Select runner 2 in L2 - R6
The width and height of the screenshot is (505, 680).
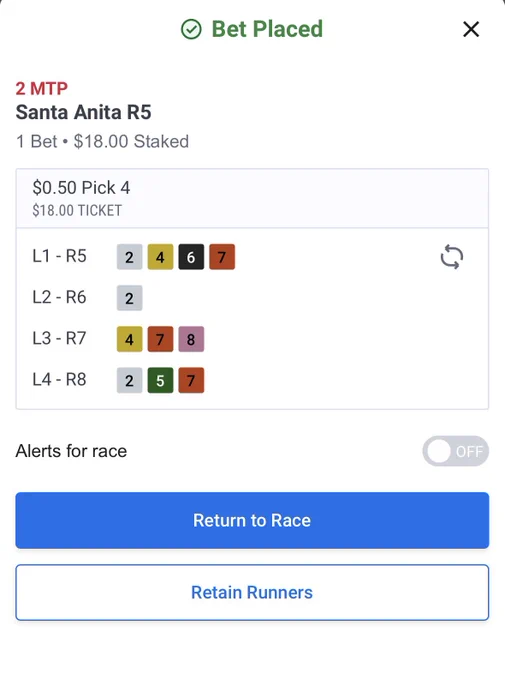pos(129,298)
